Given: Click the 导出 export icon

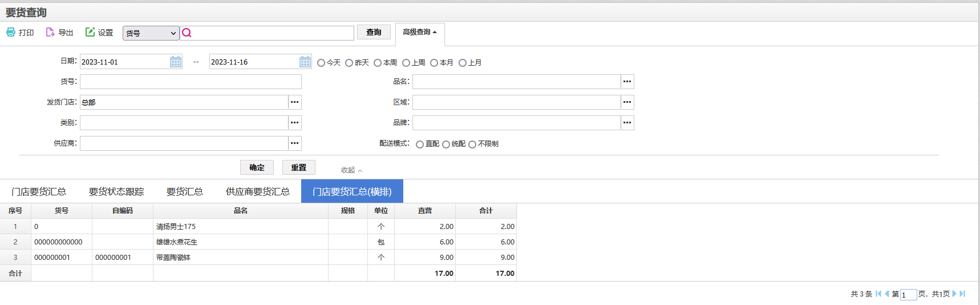Looking at the screenshot, I should 50,32.
